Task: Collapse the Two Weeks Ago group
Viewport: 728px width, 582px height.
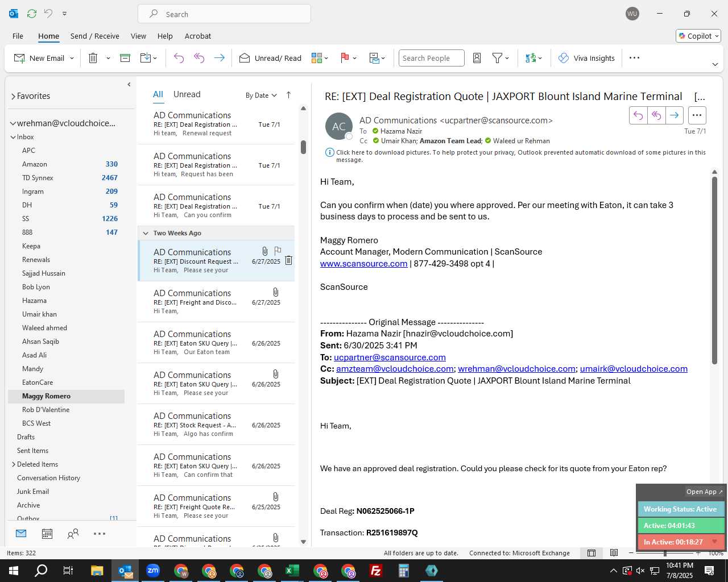Action: (x=146, y=233)
